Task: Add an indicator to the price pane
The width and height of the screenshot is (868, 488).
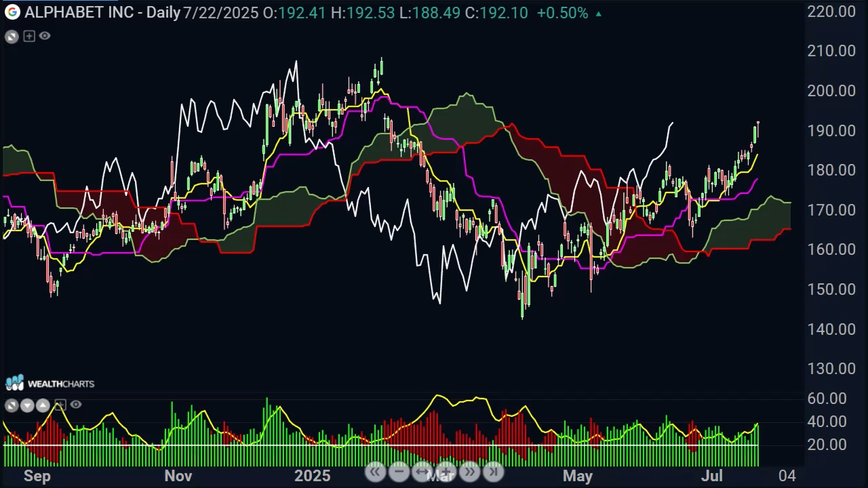Action: coord(29,36)
